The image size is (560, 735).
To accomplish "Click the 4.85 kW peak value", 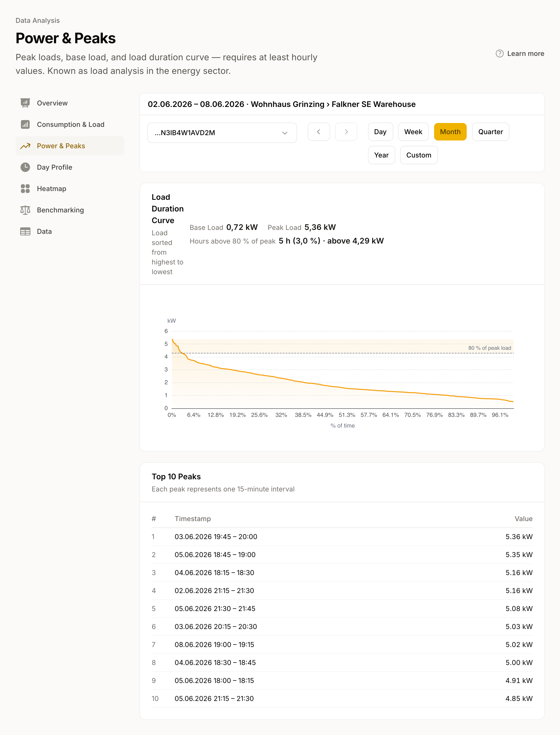I will [519, 699].
